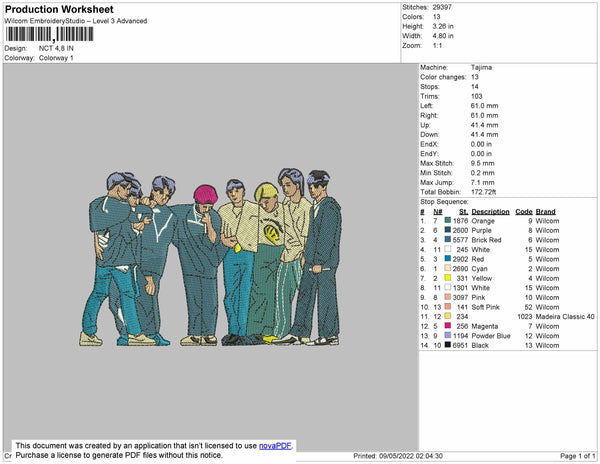Click the swatch in the Madeira Classic 40 row
This screenshot has height=464, width=600.
coord(448,316)
